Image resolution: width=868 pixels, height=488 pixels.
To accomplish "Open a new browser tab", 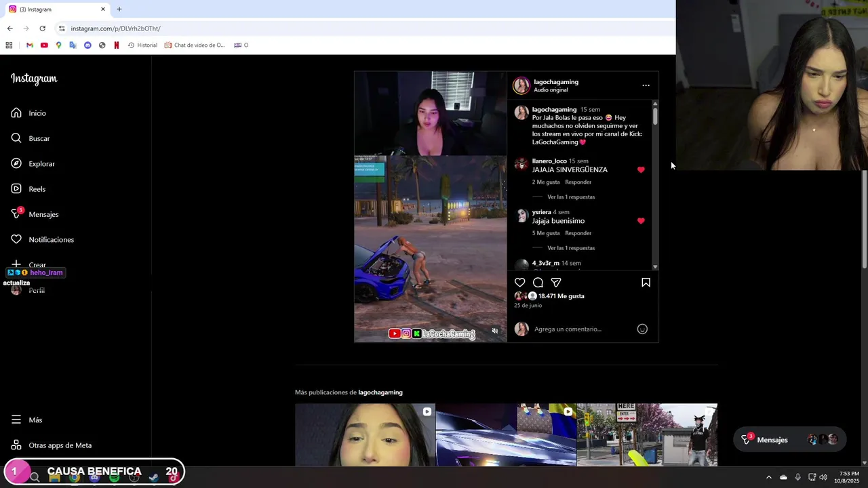I will [119, 9].
